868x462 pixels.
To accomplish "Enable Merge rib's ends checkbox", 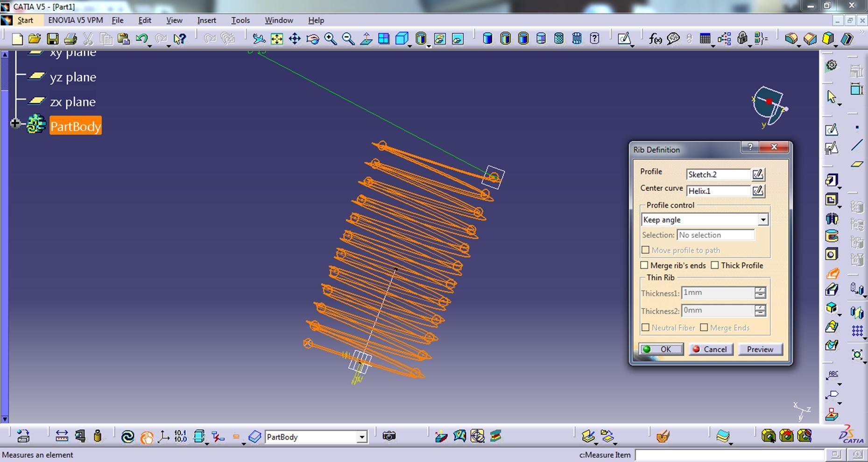I will coord(644,265).
